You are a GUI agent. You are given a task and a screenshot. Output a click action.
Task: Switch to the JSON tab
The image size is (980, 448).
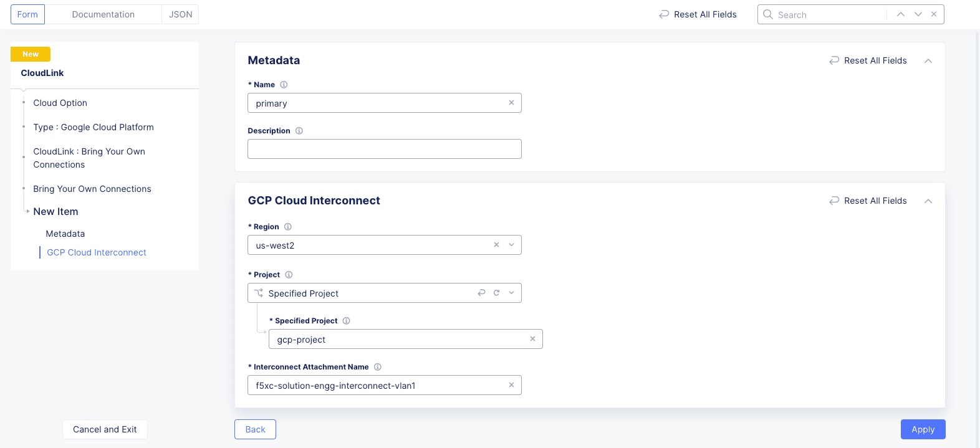[x=181, y=14]
